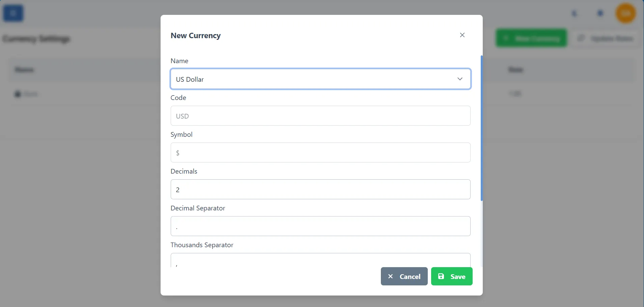644x307 pixels.
Task: Close the New Currency dialog
Action: click(x=462, y=35)
